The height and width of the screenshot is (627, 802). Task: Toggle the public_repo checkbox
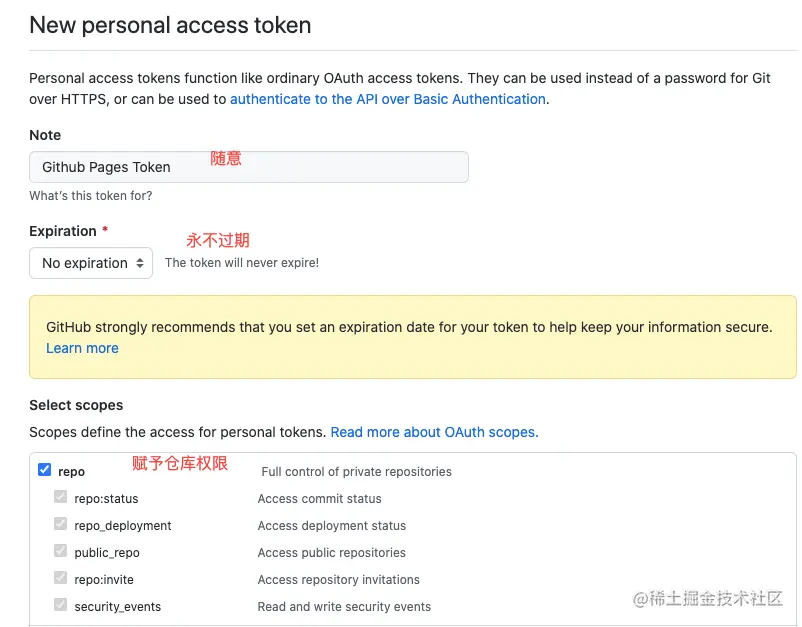pos(60,551)
